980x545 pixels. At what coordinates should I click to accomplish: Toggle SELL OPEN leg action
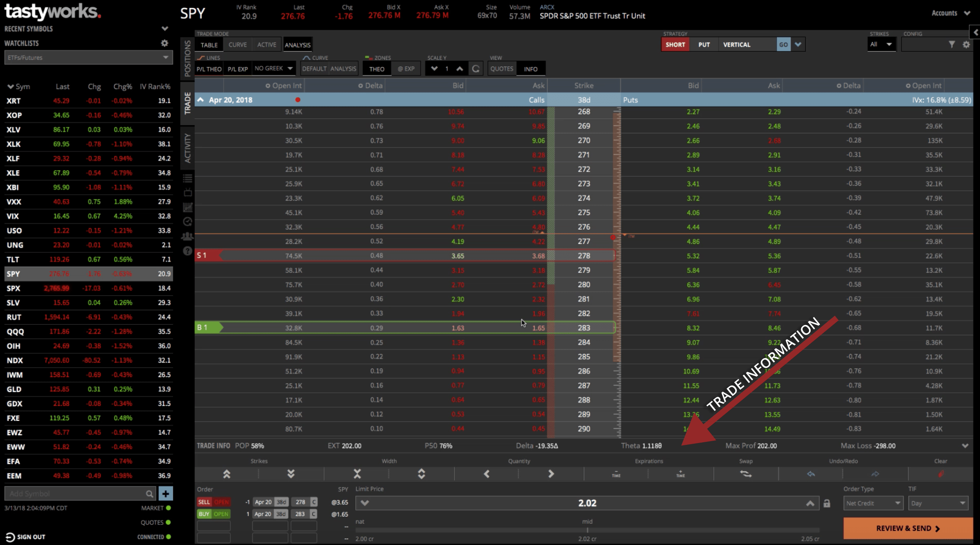point(214,502)
